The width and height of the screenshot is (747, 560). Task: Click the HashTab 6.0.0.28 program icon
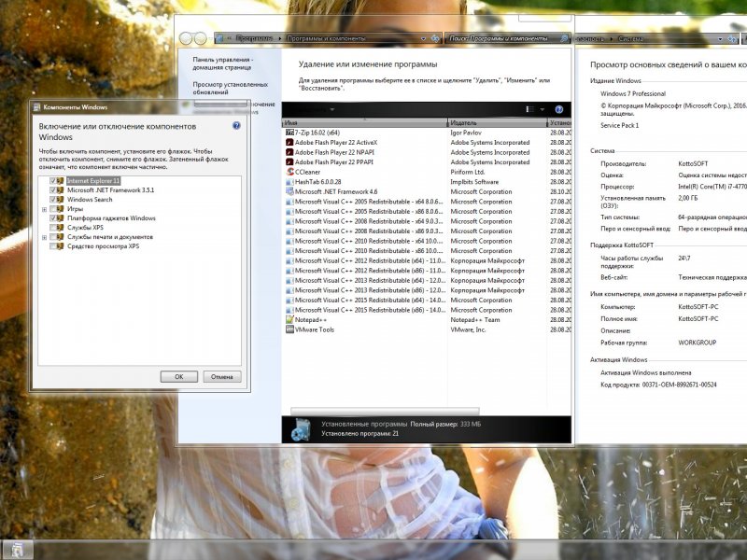point(289,182)
